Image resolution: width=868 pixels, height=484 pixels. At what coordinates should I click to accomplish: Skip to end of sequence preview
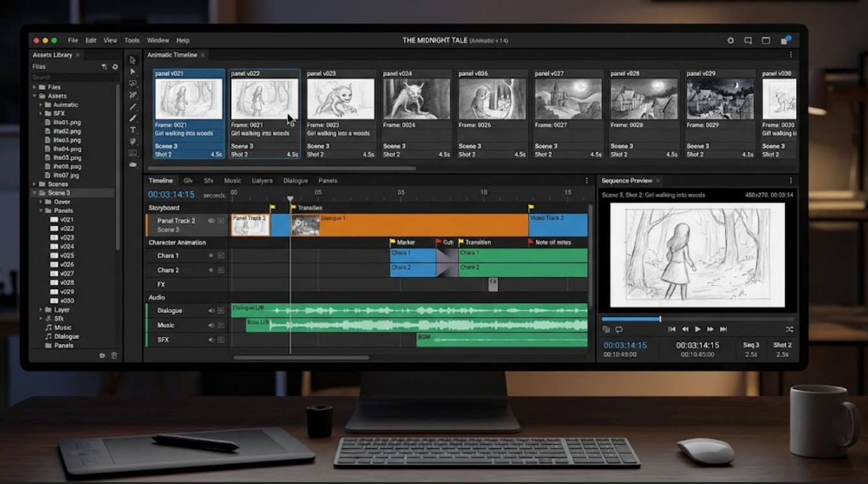coord(723,329)
